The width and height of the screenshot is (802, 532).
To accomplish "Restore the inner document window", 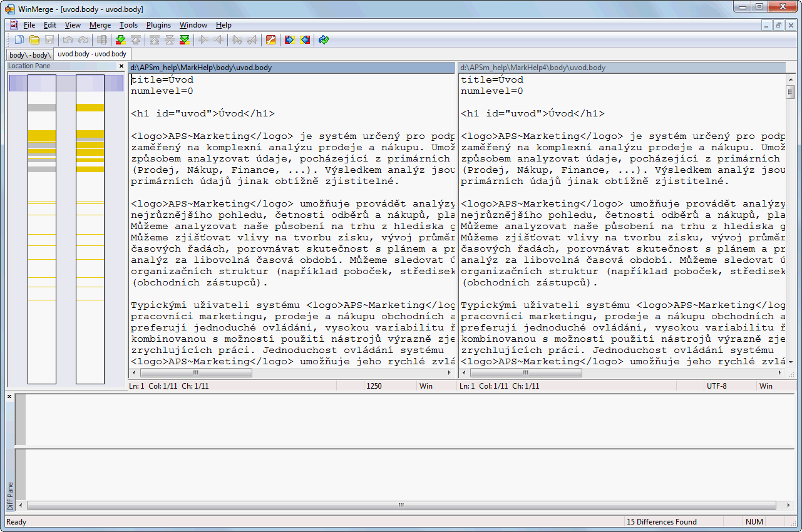I will (779, 25).
